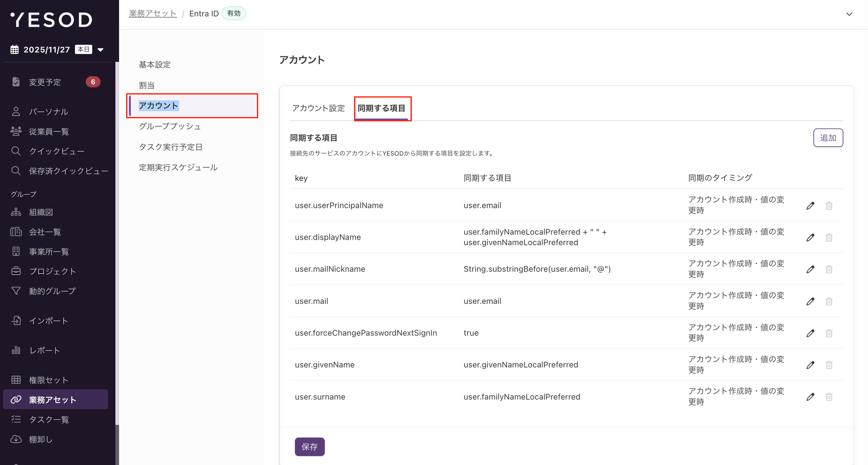Click the pencil icon for user.surname

[x=810, y=397]
